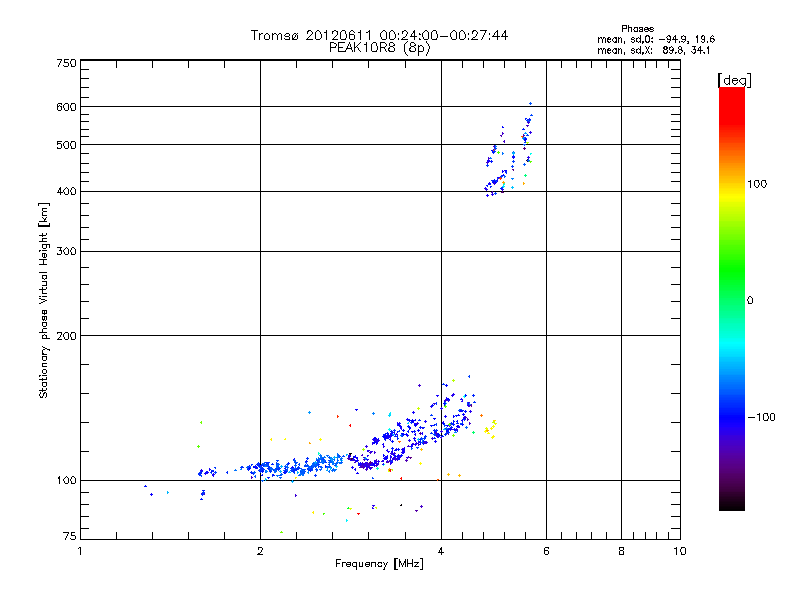Click the '[deg]' colorbar unit label
The image size is (800, 600).
[x=734, y=80]
